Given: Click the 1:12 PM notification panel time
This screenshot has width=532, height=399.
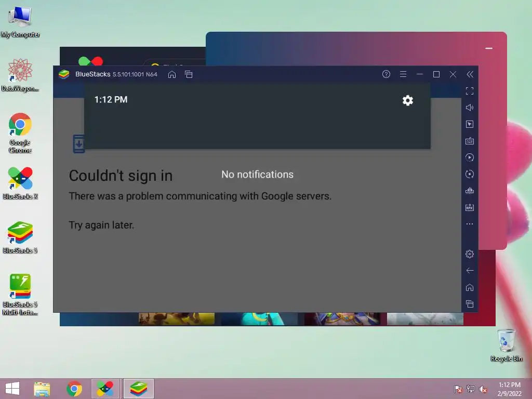Looking at the screenshot, I should pyautogui.click(x=111, y=99).
